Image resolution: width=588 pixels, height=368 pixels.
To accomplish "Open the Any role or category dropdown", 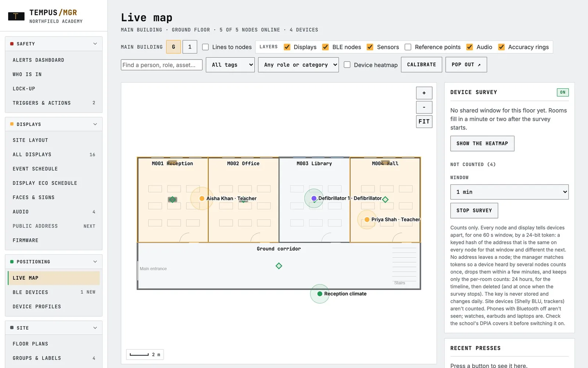I will (x=298, y=65).
